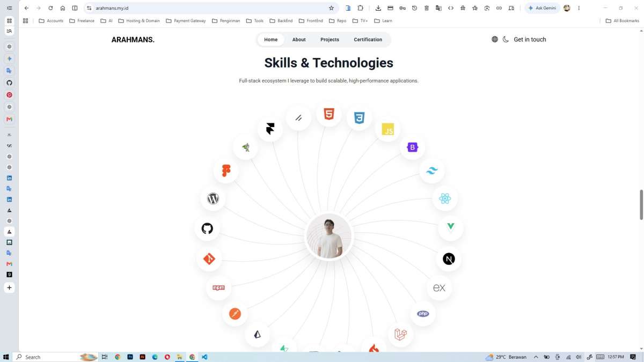Open the GitHub skill icon in the circle
This screenshot has width=644, height=362.
pyautogui.click(x=207, y=228)
